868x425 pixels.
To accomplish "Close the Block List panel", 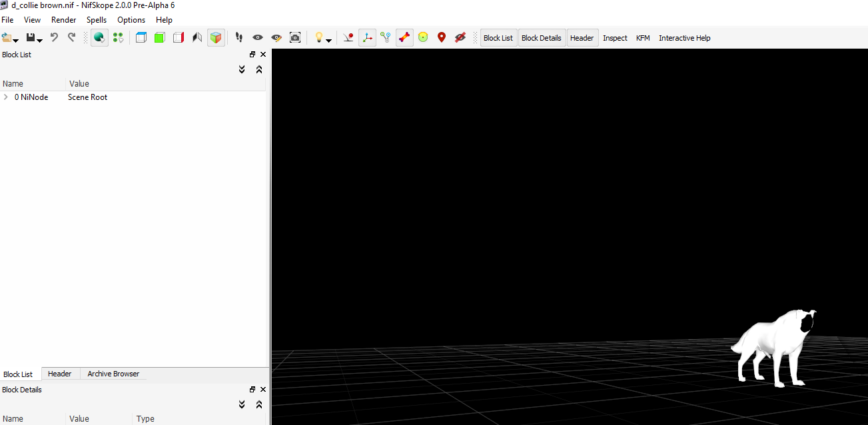I will pos(262,55).
